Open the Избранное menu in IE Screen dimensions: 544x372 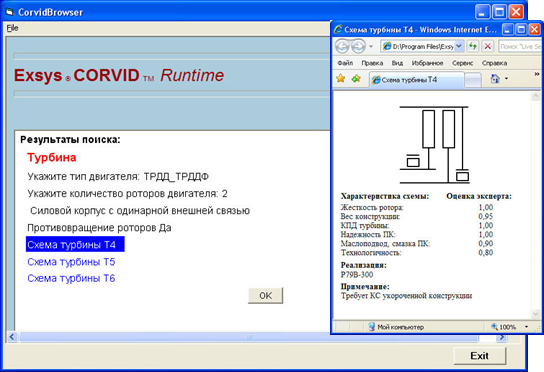click(x=427, y=63)
